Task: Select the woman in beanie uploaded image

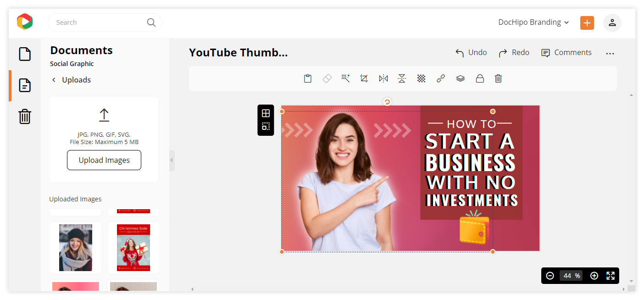Action: (x=76, y=248)
